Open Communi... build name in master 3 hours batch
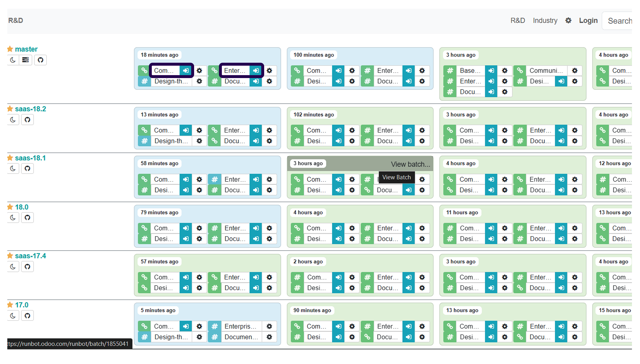 (546, 71)
